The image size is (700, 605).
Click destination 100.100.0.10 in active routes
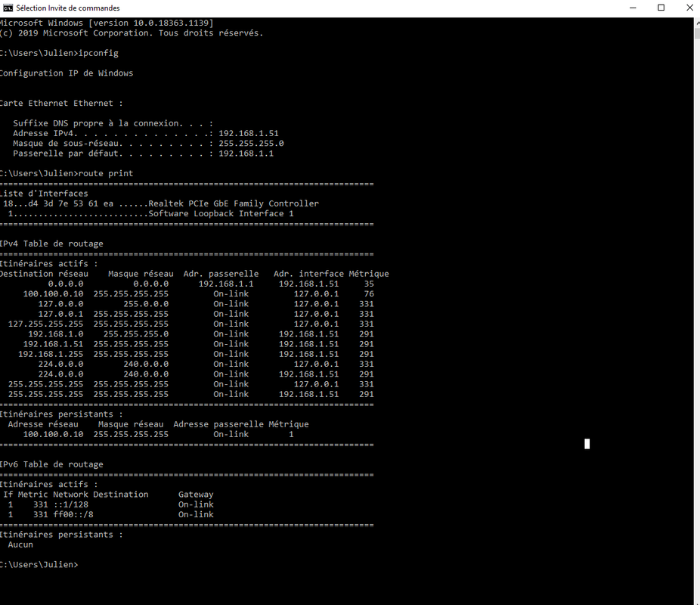coord(53,293)
